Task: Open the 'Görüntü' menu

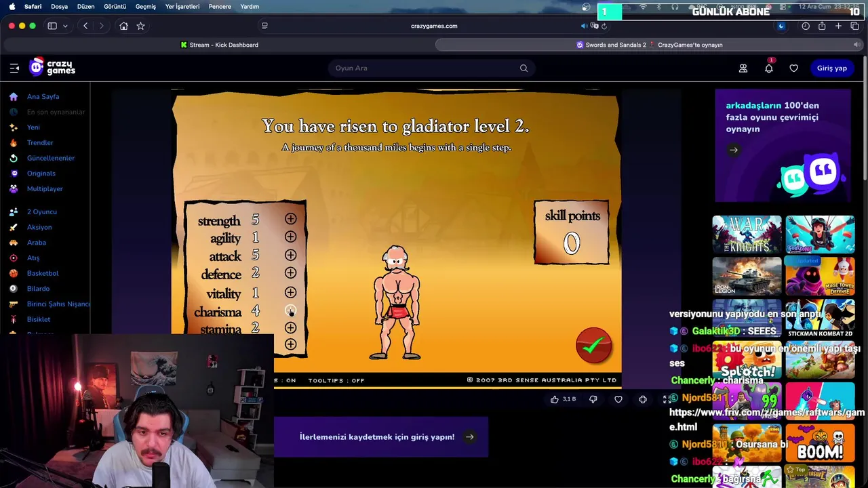Action: click(115, 6)
